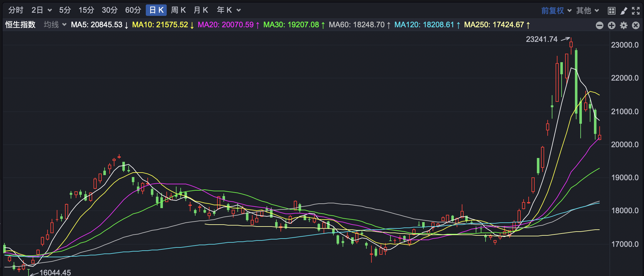Enter fullscreen with the expand icon
The height and width of the screenshot is (276, 644).
point(636,11)
